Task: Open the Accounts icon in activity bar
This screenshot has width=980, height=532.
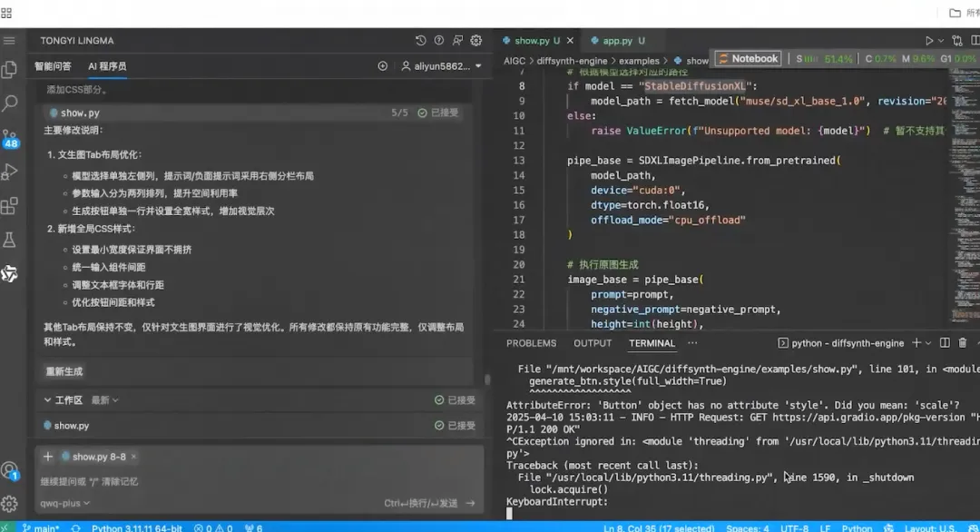Action: (9, 470)
